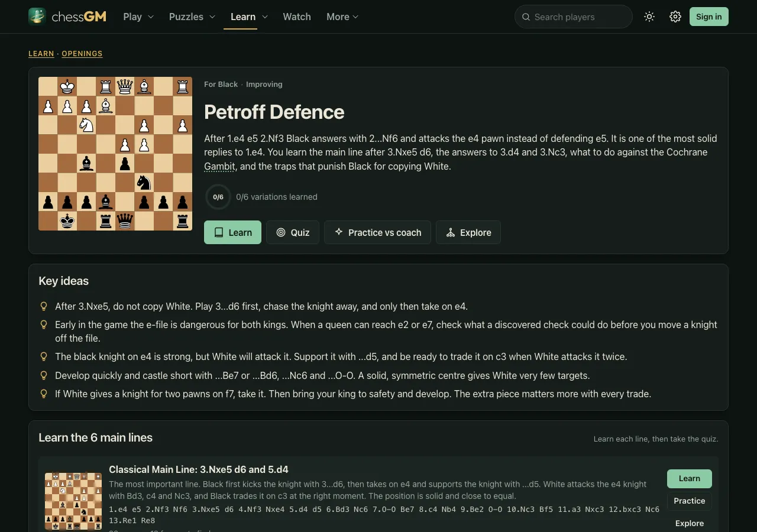This screenshot has height=532, width=757.
Task: Open the Watch nav item
Action: [x=297, y=17]
